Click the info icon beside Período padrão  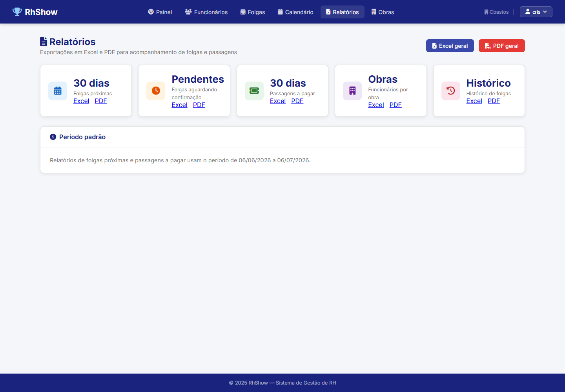click(x=53, y=137)
